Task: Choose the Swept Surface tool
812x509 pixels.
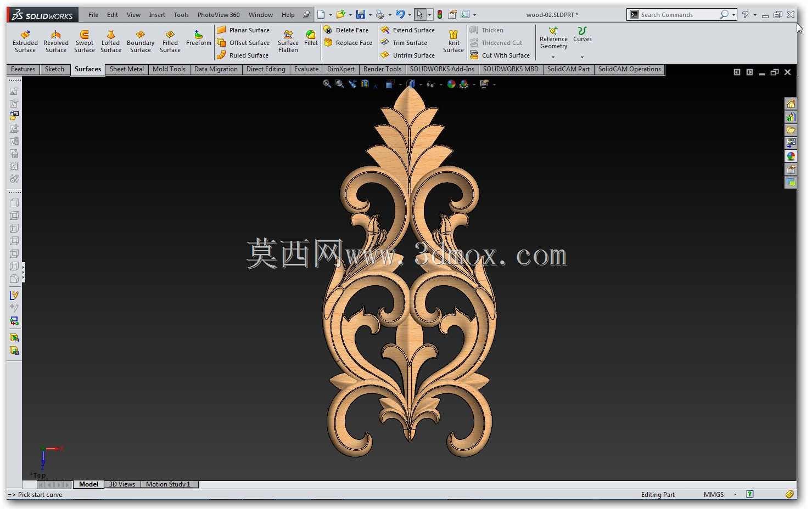Action: 85,42
